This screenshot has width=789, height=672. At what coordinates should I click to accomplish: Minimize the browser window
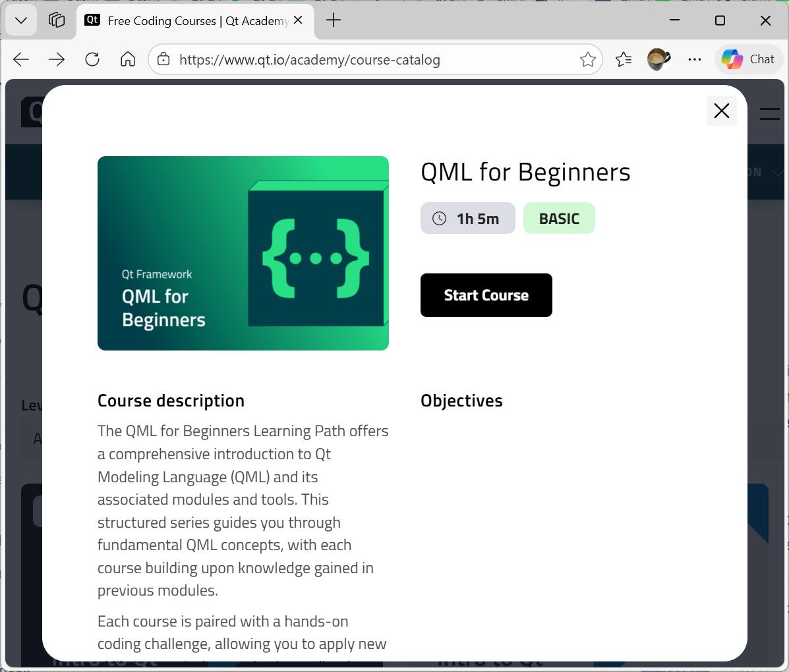(675, 20)
